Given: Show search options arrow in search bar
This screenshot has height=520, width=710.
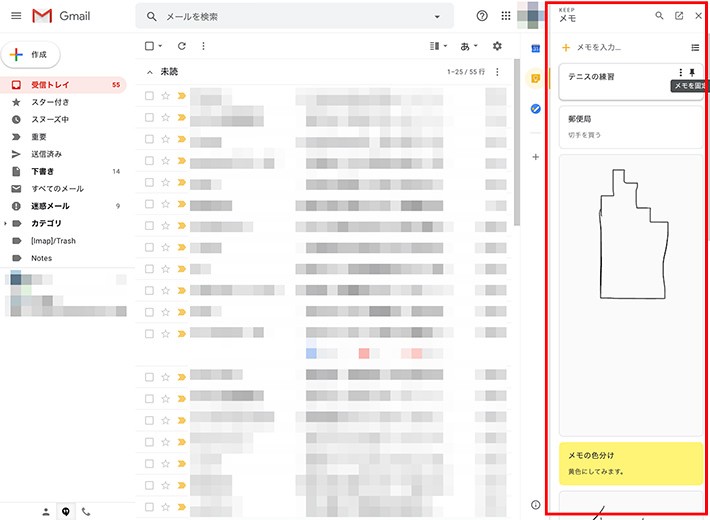Looking at the screenshot, I should point(437,17).
